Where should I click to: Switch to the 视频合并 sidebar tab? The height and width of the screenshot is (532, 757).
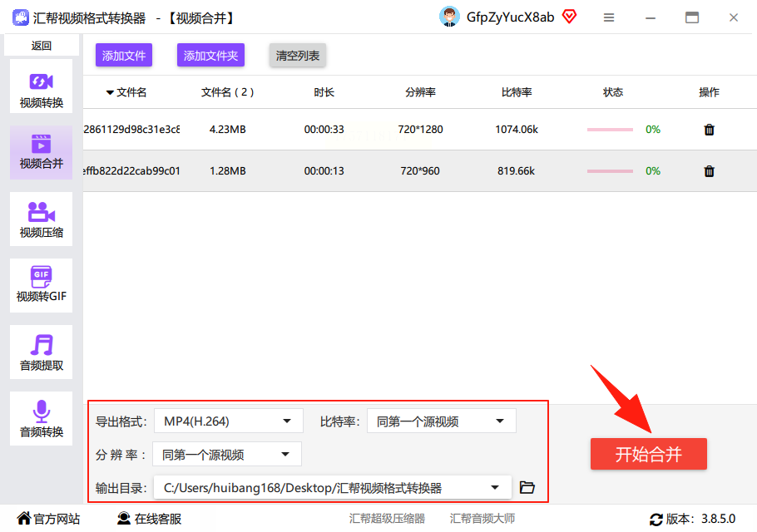pyautogui.click(x=41, y=153)
